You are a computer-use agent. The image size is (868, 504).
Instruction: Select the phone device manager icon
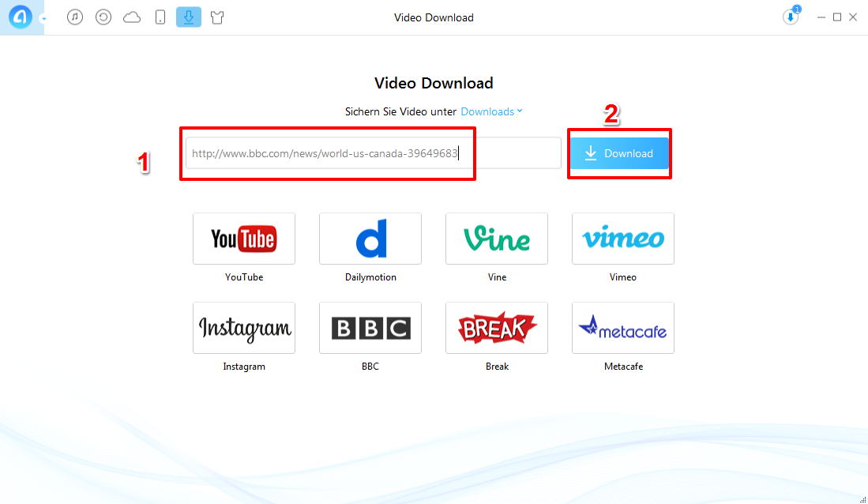click(160, 17)
